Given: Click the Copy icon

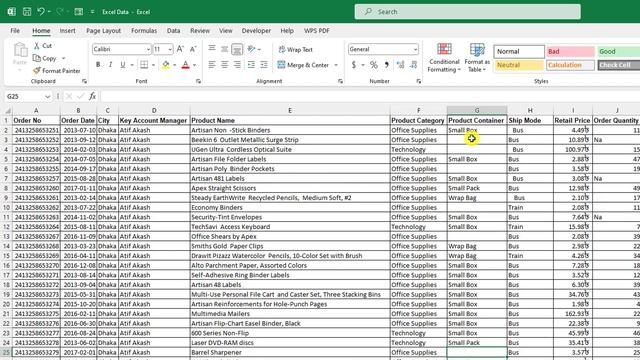Looking at the screenshot, I should pos(37,58).
